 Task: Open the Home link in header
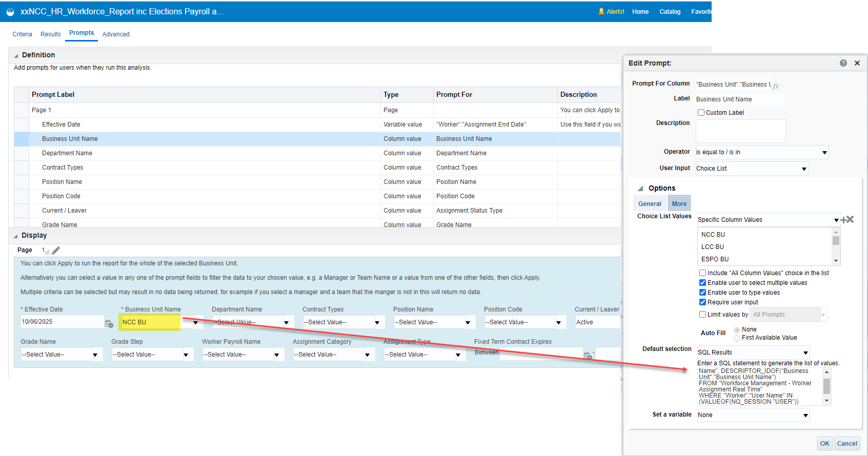pyautogui.click(x=640, y=12)
